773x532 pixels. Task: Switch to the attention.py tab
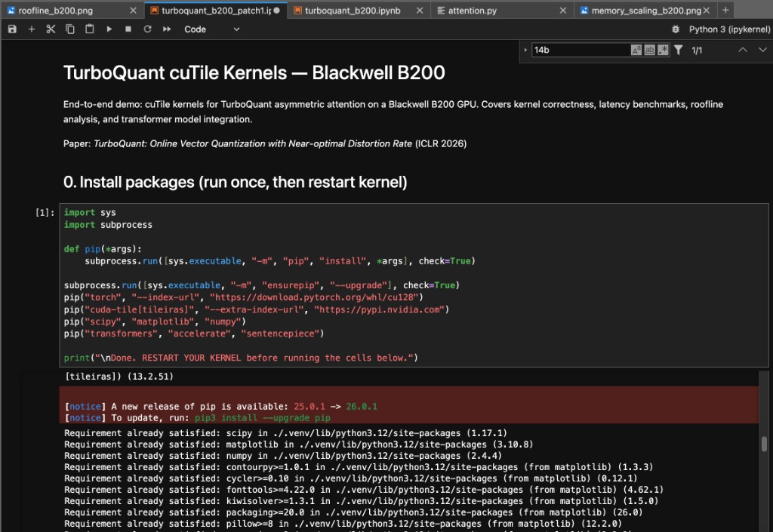click(x=472, y=11)
